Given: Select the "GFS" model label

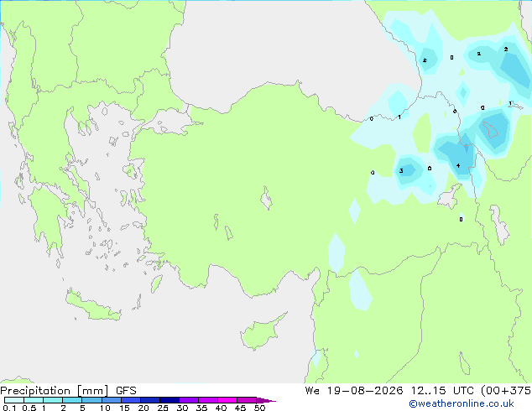Looking at the screenshot, I should pos(126,391).
